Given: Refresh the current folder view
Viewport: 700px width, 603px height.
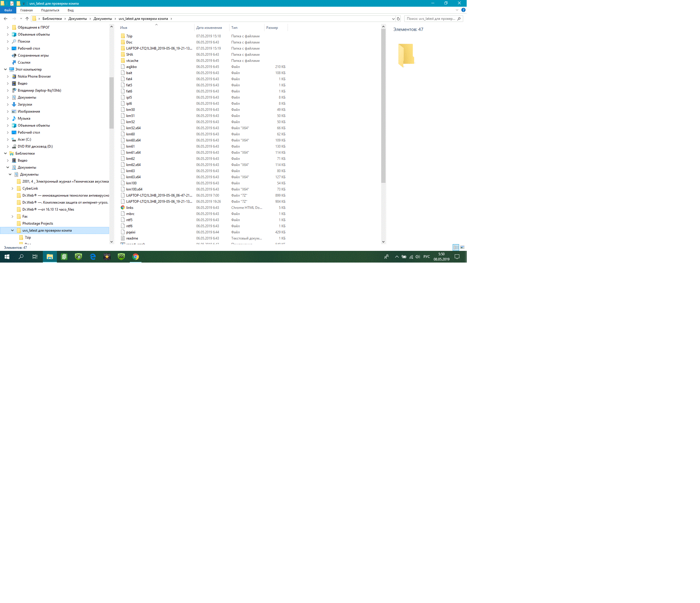Looking at the screenshot, I should coord(398,19).
